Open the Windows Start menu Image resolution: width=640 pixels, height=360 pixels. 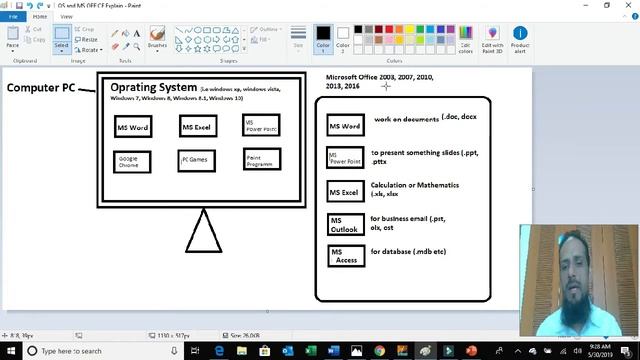11,351
